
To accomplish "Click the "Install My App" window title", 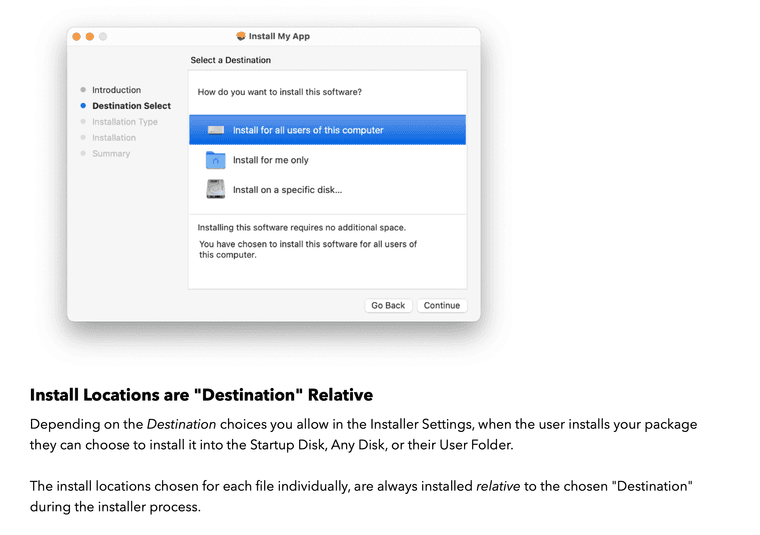I will point(279,36).
